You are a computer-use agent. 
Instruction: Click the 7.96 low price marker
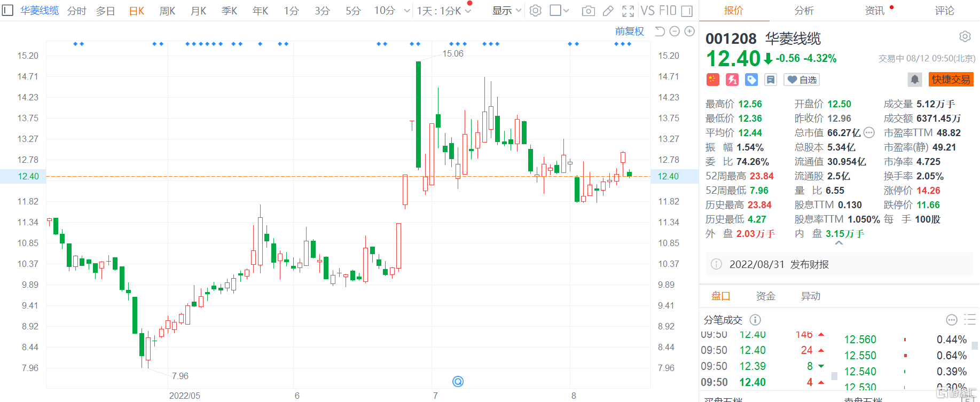180,376
